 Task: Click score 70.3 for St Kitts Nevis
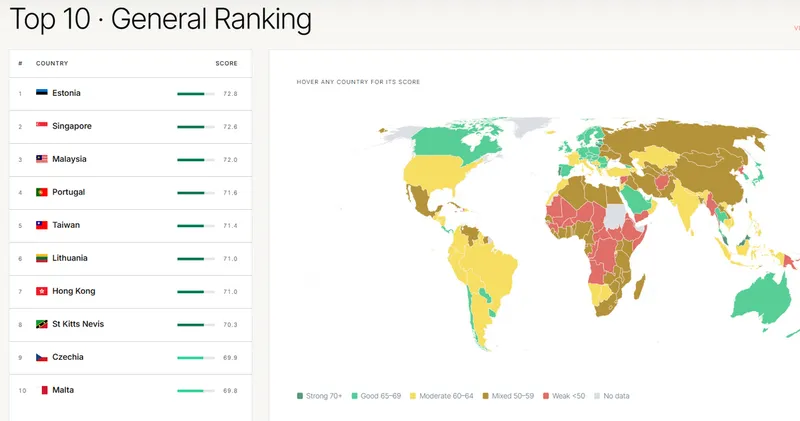pyautogui.click(x=230, y=325)
